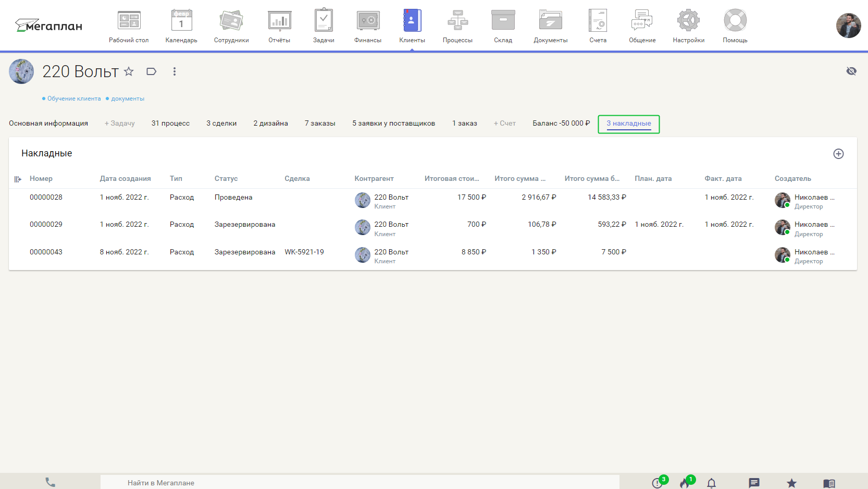The image size is (868, 489).
Task: Open favorites star in bottom bar
Action: (x=791, y=483)
